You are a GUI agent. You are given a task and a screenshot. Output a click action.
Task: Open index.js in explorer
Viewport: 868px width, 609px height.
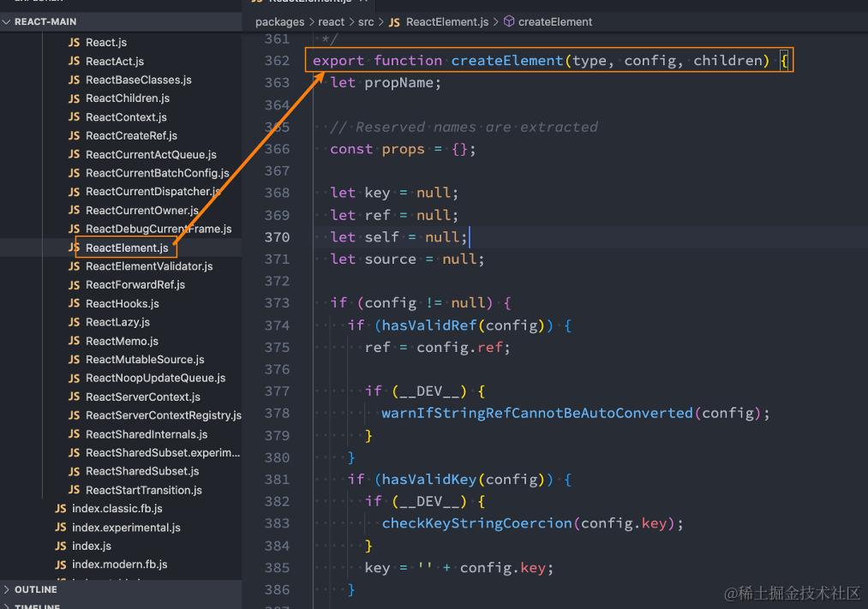[92, 546]
